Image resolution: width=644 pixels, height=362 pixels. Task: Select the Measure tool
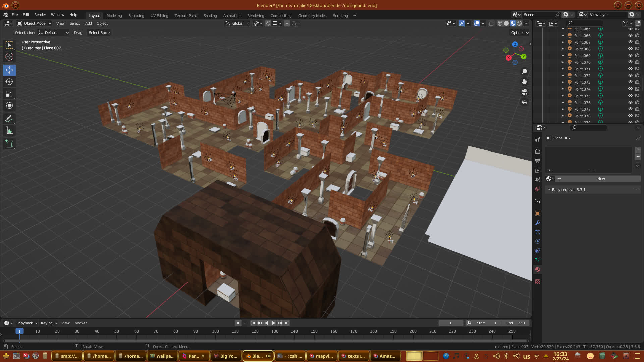9,131
